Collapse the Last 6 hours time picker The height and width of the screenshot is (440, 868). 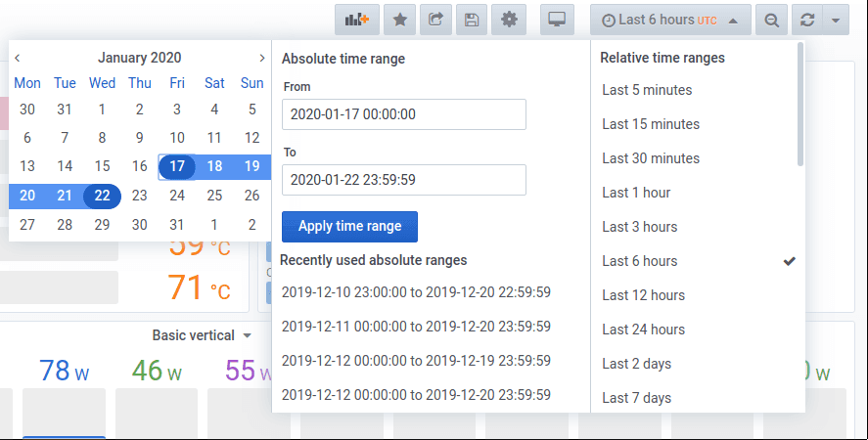(670, 20)
